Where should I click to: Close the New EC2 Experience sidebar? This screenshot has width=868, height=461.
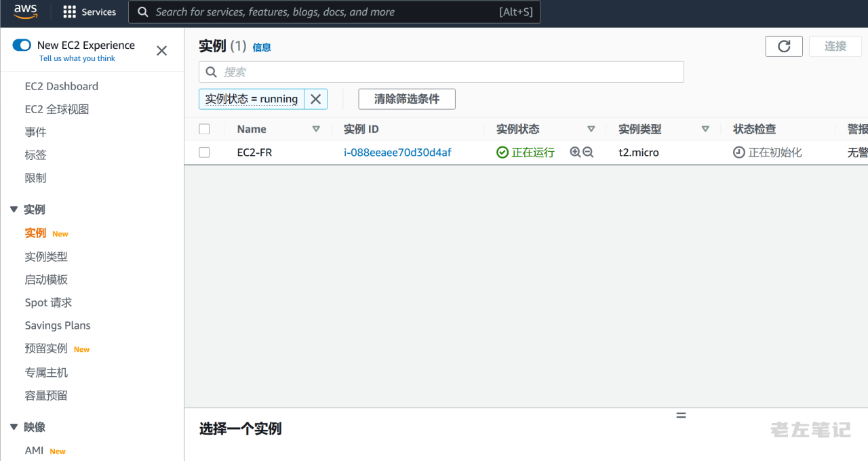tap(161, 51)
